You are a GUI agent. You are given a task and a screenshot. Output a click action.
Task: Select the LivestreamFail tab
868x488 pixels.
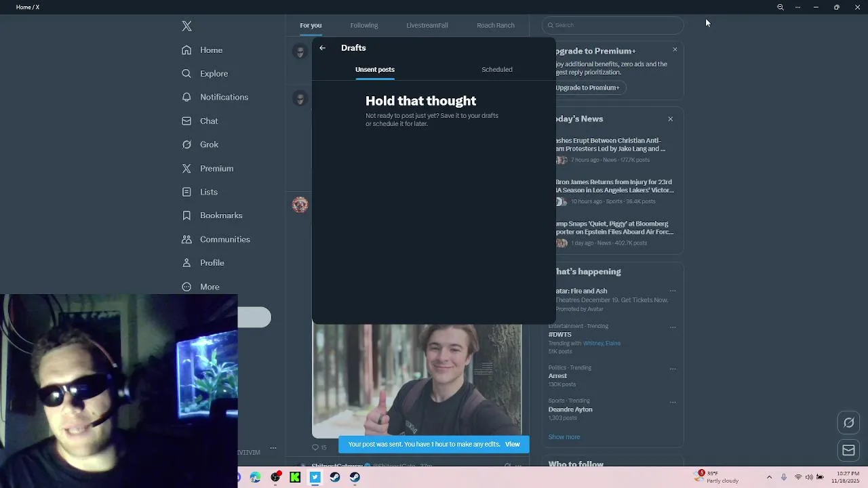click(x=427, y=25)
